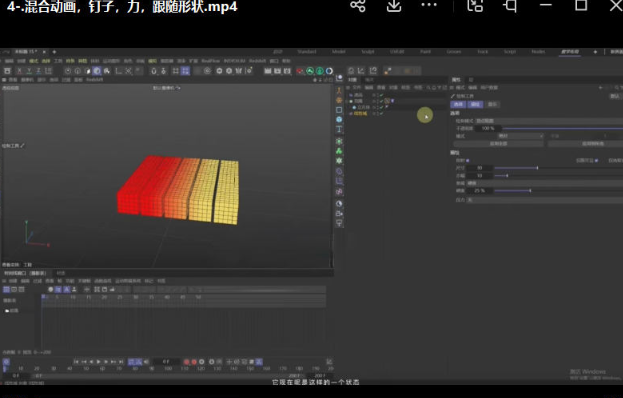Toggle the red autokey button
This screenshot has height=398, width=623.
click(194, 362)
